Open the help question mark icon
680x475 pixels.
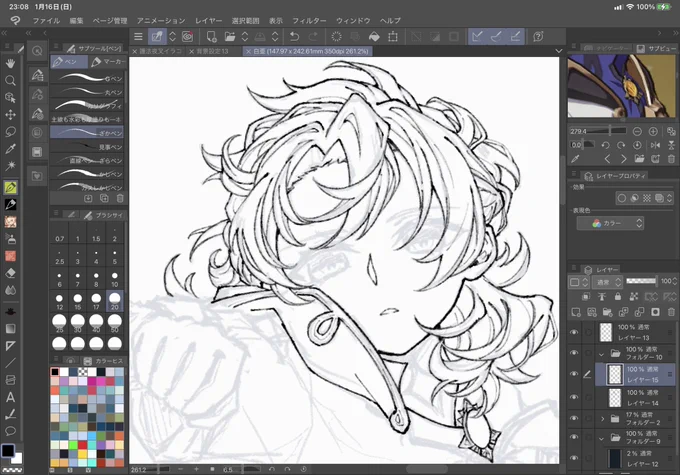click(538, 36)
